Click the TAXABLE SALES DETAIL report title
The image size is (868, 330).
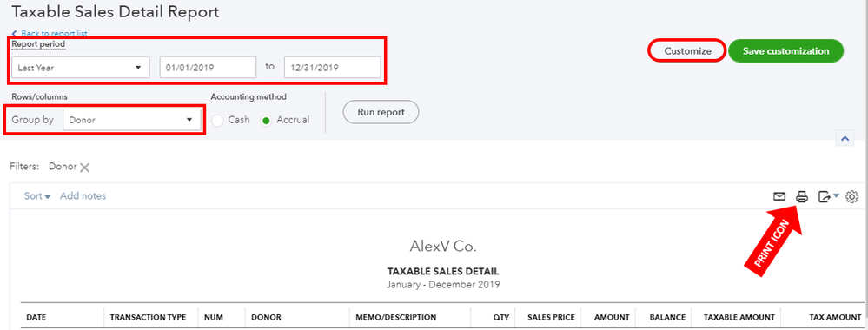click(443, 272)
